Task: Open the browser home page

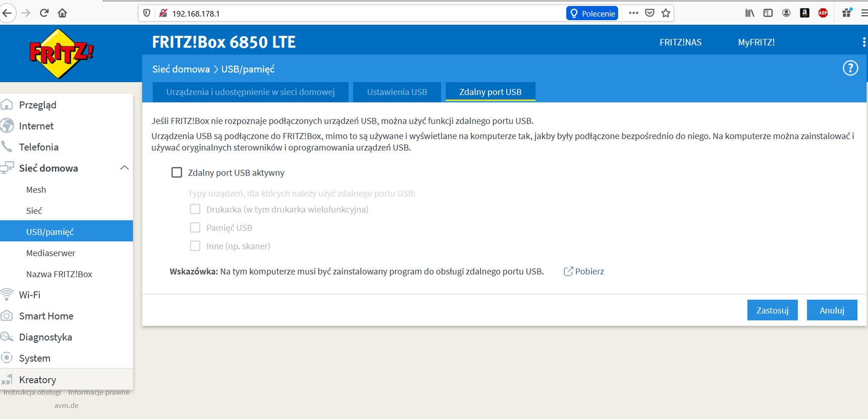Action: coord(63,13)
